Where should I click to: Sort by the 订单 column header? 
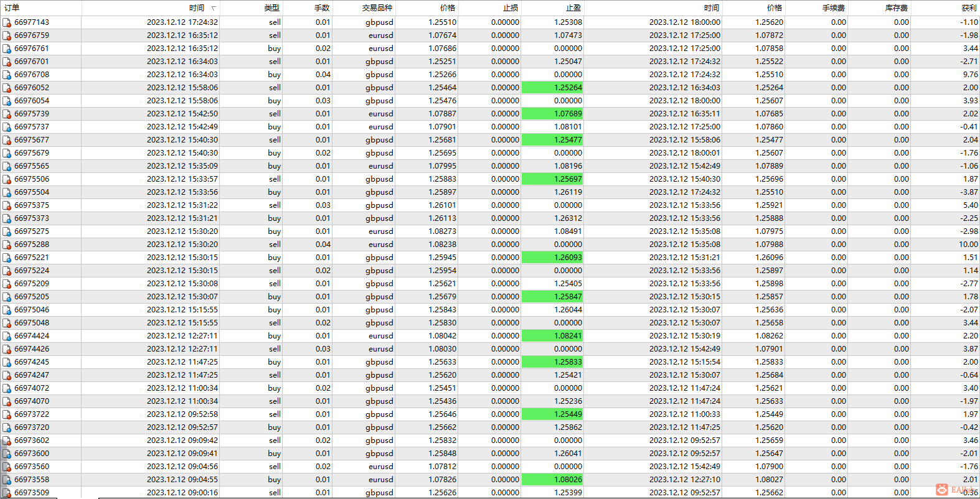click(12, 8)
